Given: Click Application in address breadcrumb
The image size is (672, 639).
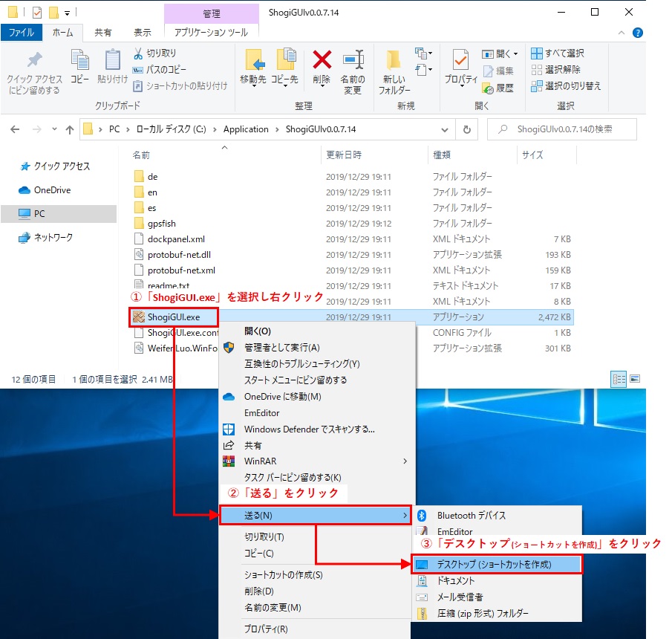Looking at the screenshot, I should [246, 129].
